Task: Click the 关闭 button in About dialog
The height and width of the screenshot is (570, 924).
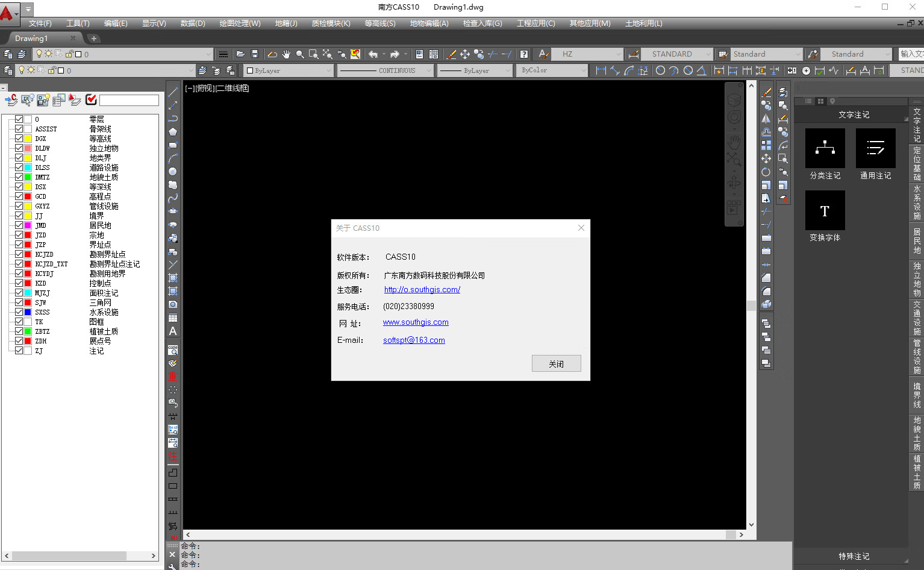Action: 556,363
